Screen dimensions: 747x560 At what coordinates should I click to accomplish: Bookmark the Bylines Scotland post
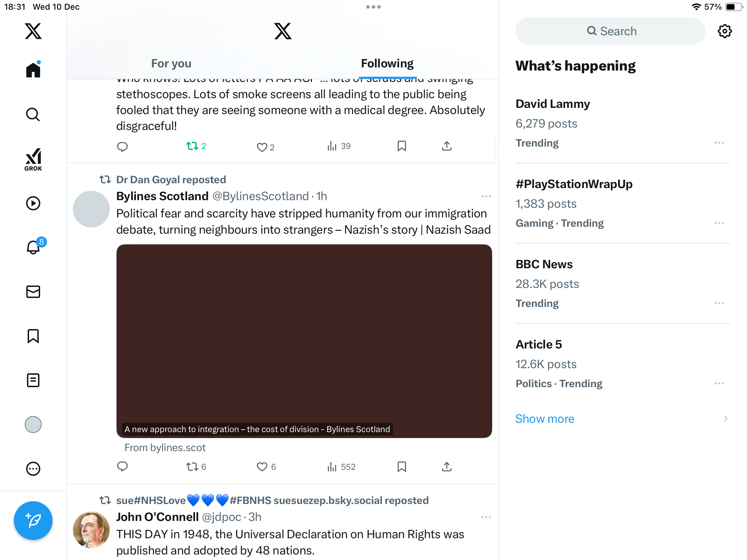coord(402,467)
